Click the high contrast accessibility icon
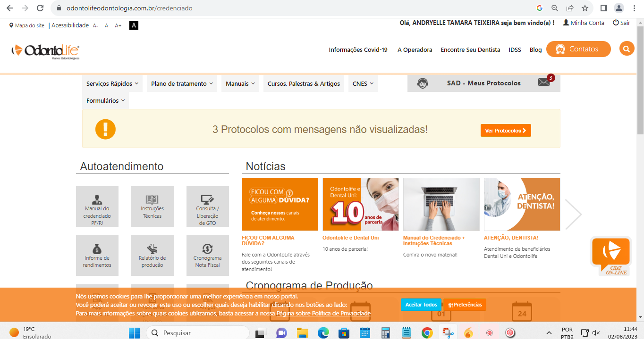The height and width of the screenshot is (339, 644). click(x=134, y=25)
